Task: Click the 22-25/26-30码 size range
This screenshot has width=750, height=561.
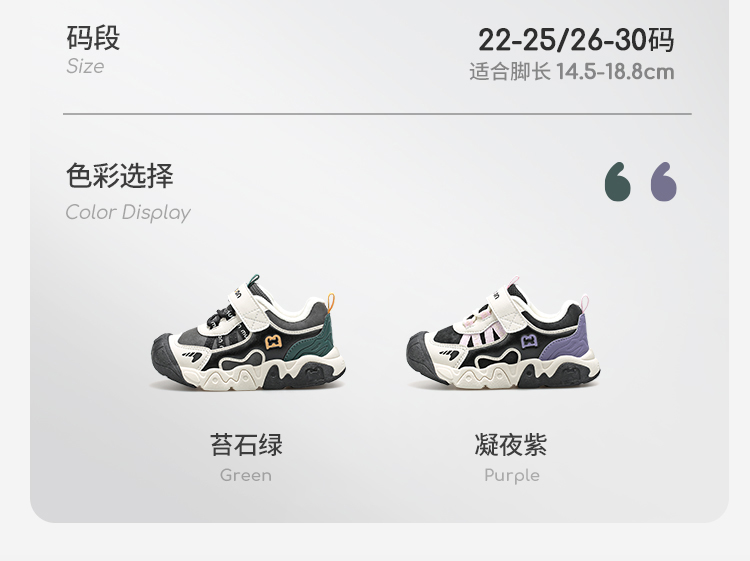Action: pos(576,40)
